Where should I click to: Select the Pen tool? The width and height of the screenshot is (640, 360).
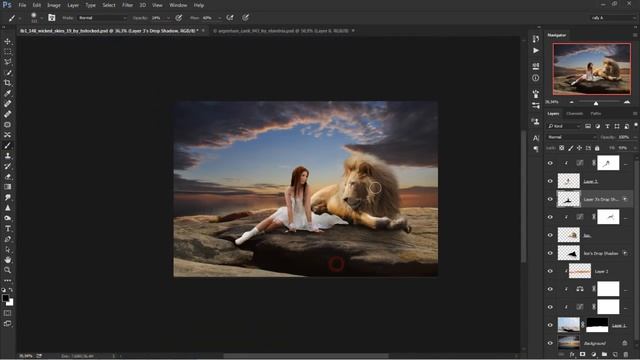pyautogui.click(x=7, y=239)
